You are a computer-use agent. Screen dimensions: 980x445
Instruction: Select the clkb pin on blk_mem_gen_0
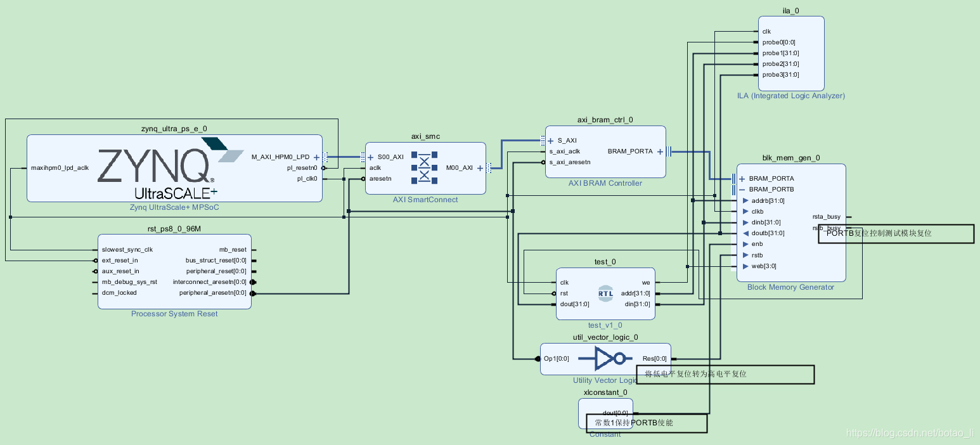tap(758, 211)
